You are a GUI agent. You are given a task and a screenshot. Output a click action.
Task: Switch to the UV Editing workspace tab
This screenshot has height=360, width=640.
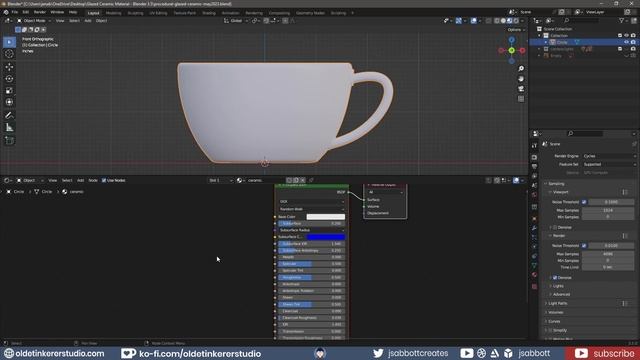coord(158,13)
